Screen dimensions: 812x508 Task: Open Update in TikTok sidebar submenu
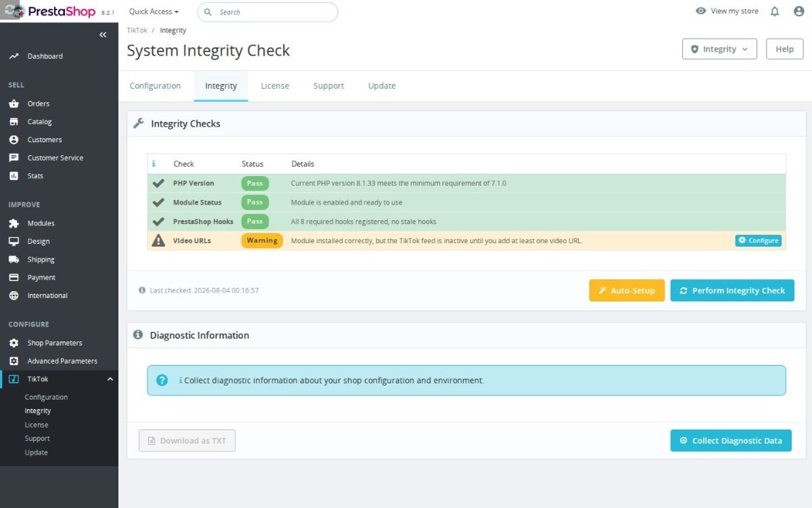tap(37, 452)
